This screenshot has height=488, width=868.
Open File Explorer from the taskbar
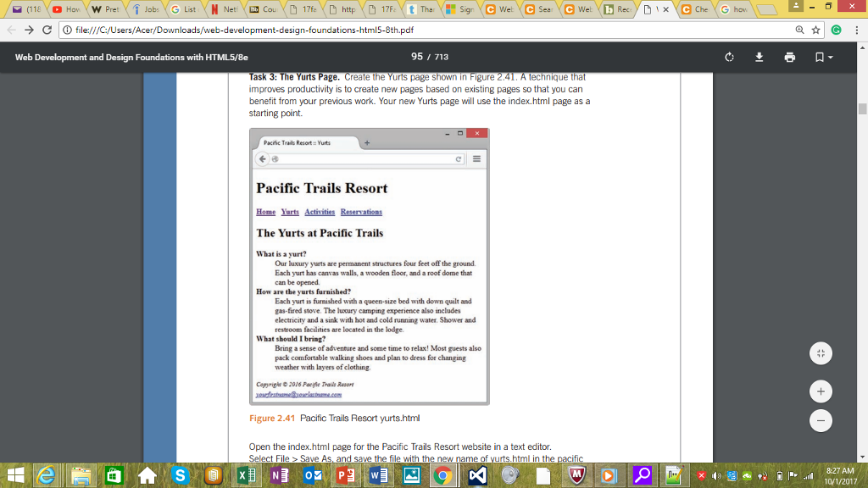(81, 475)
